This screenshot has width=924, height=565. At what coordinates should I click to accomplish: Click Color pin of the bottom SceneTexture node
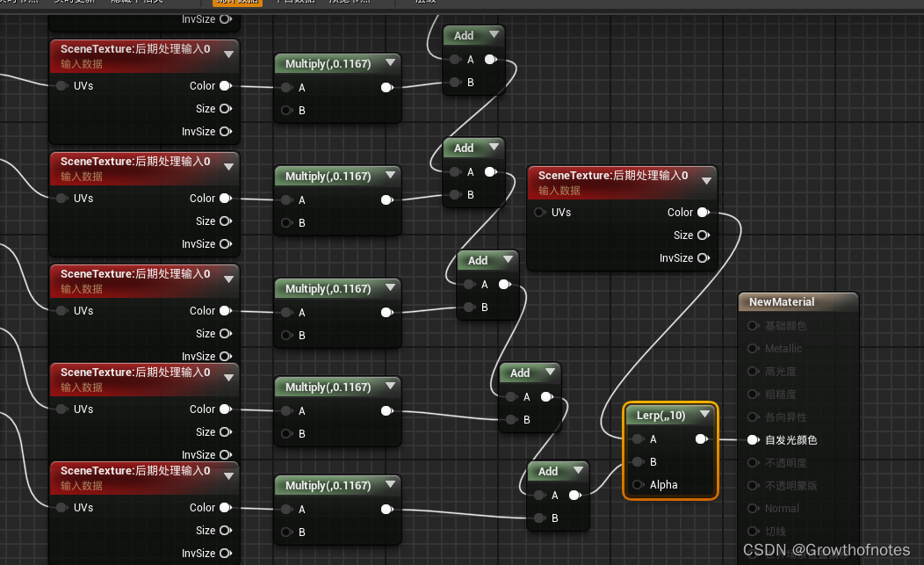tap(225, 508)
